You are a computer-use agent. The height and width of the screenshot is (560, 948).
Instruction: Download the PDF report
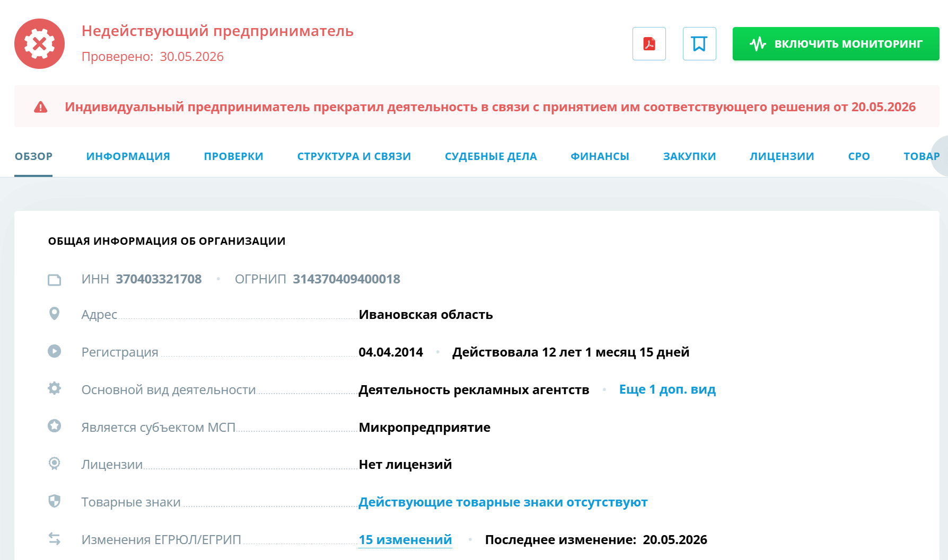click(x=649, y=43)
